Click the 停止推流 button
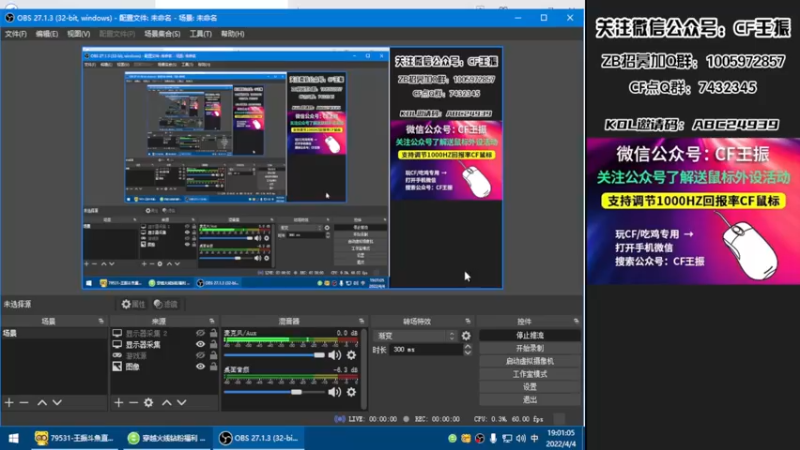This screenshot has width=800, height=450. (x=530, y=335)
